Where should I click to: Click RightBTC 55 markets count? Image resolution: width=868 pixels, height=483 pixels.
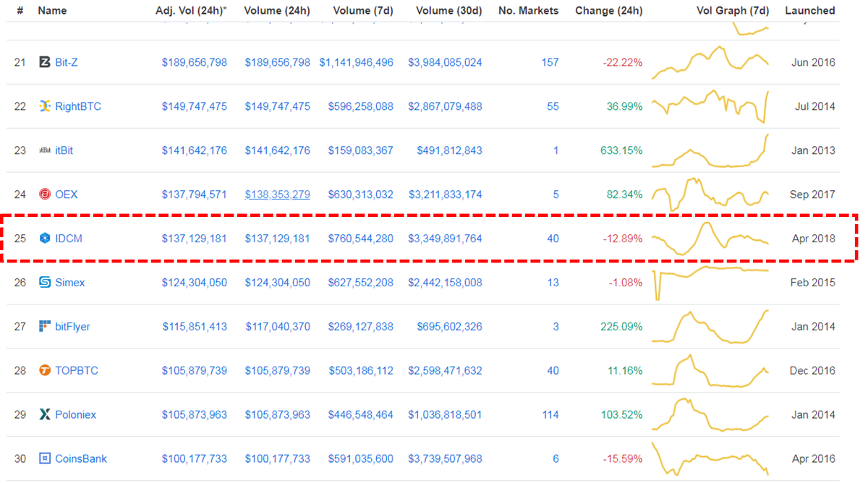[x=553, y=106]
